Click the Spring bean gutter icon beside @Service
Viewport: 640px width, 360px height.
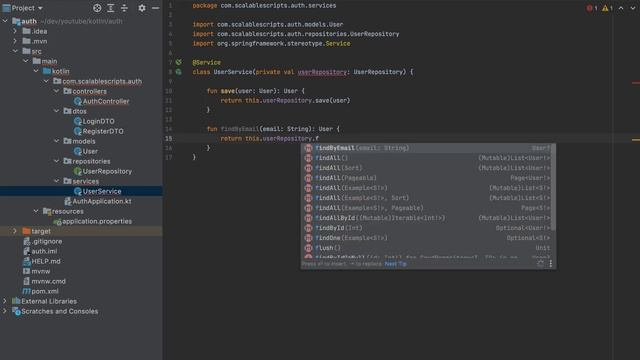point(178,62)
